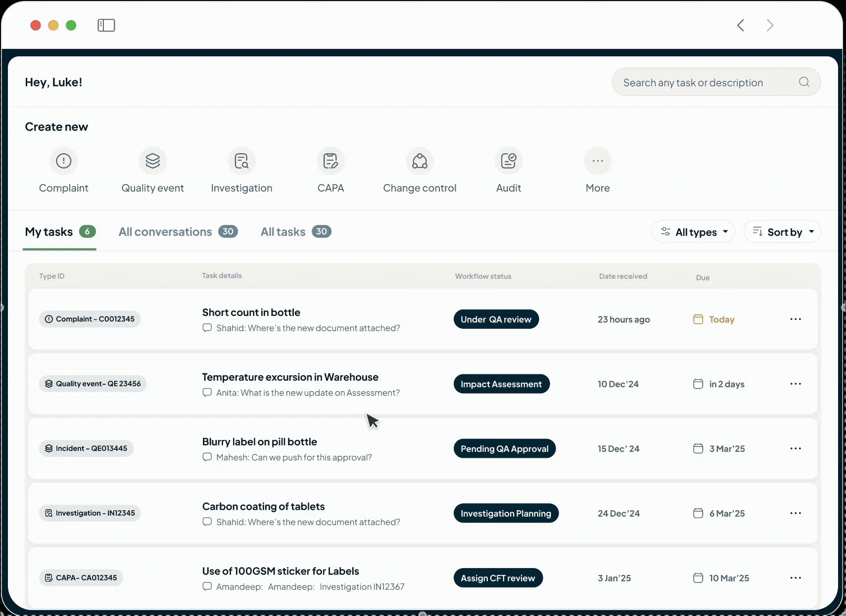Toggle the macOS sidebar icon
Viewport: 846px width, 616px height.
pyautogui.click(x=106, y=25)
